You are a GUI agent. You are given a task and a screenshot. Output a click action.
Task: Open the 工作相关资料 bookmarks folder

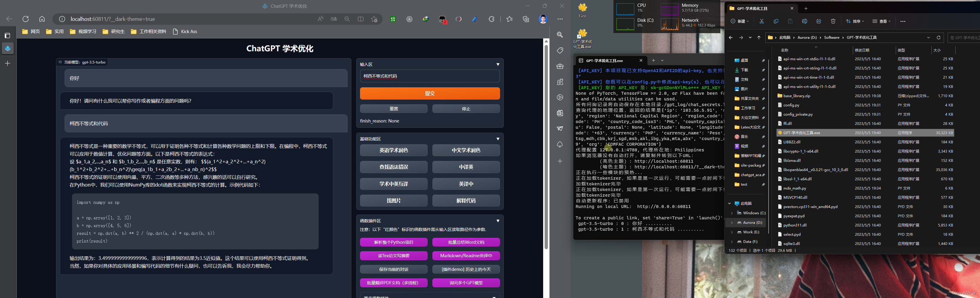(148, 32)
